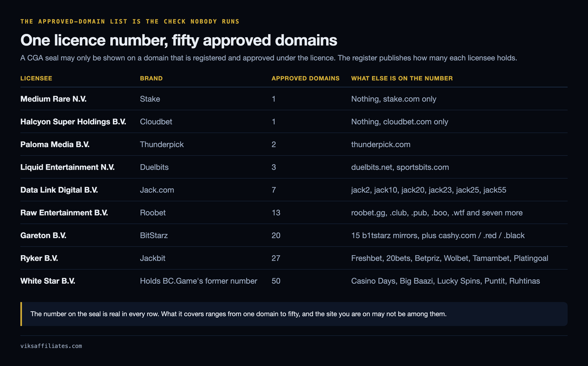Select licensee "White Star B.V."
The height and width of the screenshot is (366, 588).
click(x=48, y=281)
